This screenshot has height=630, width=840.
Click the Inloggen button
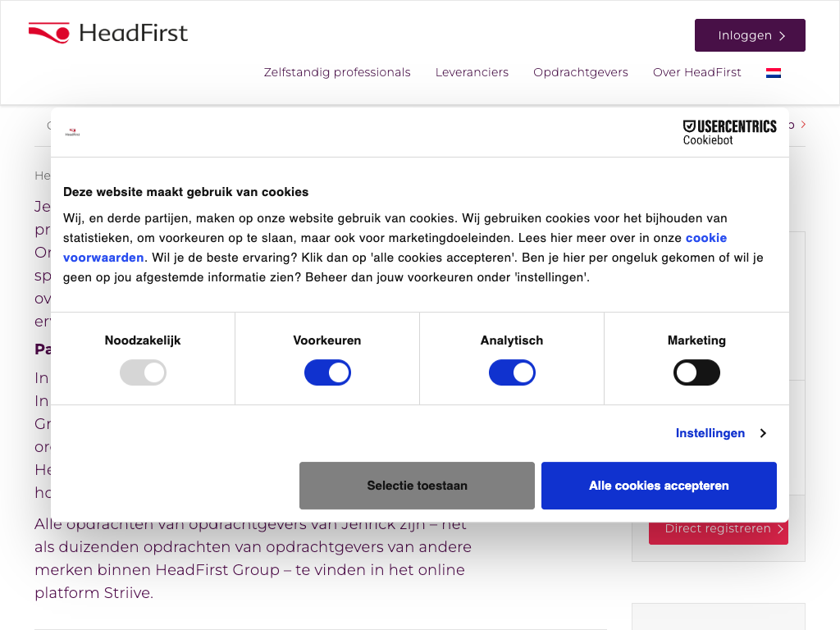[x=750, y=35]
